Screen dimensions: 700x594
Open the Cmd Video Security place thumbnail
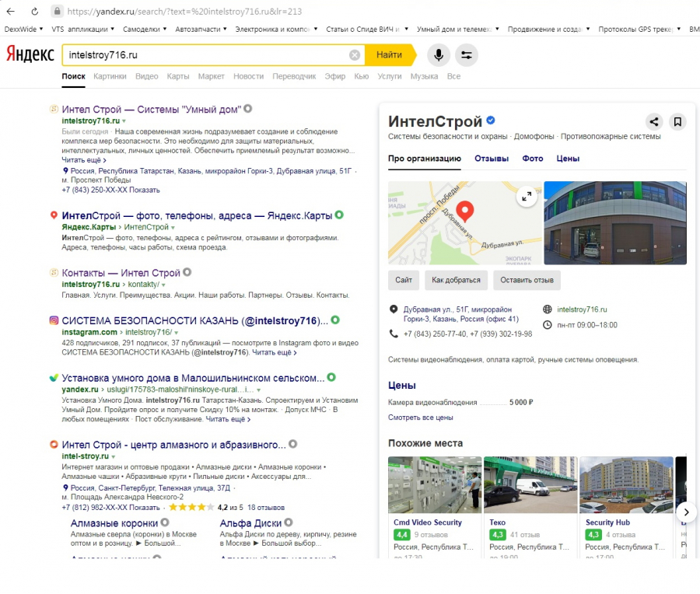pyautogui.click(x=435, y=484)
